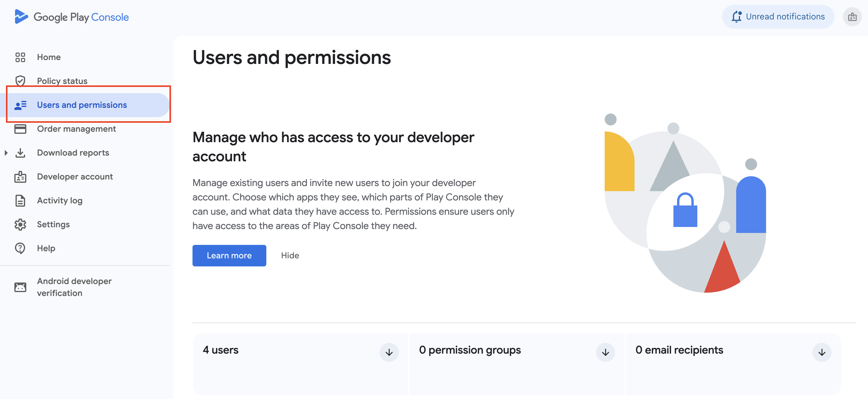Click the Download reports label
This screenshot has height=399, width=868.
[x=73, y=153]
